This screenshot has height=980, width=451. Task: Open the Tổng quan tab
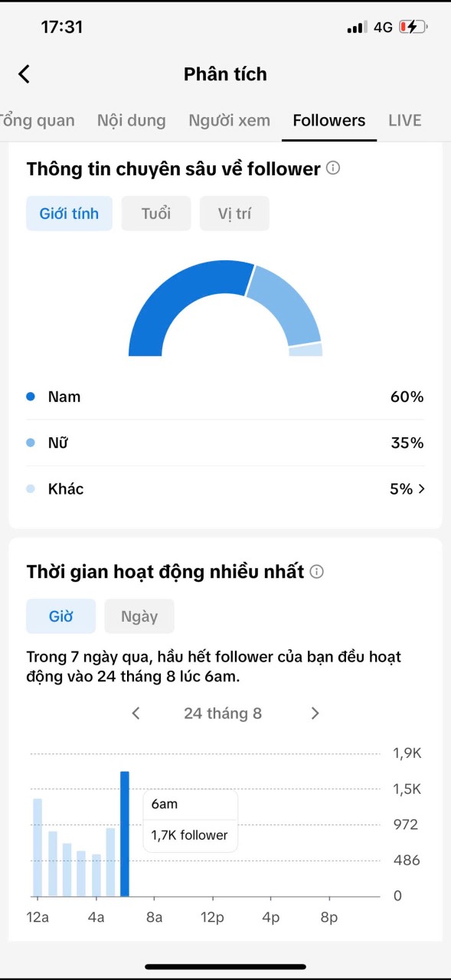tap(38, 120)
